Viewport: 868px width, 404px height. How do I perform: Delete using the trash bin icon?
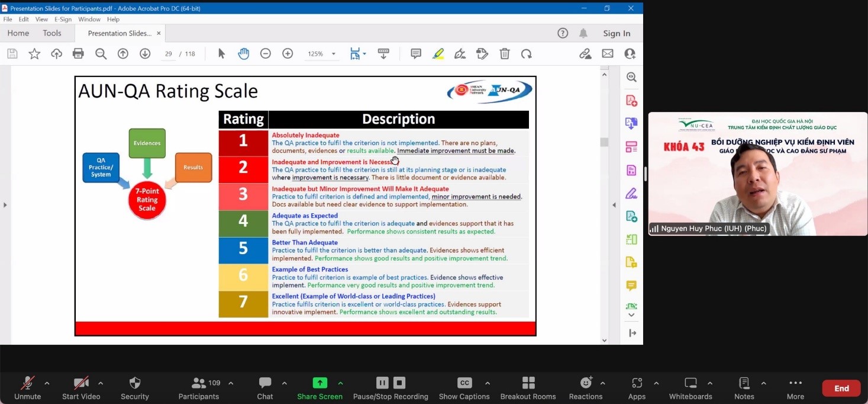(505, 54)
